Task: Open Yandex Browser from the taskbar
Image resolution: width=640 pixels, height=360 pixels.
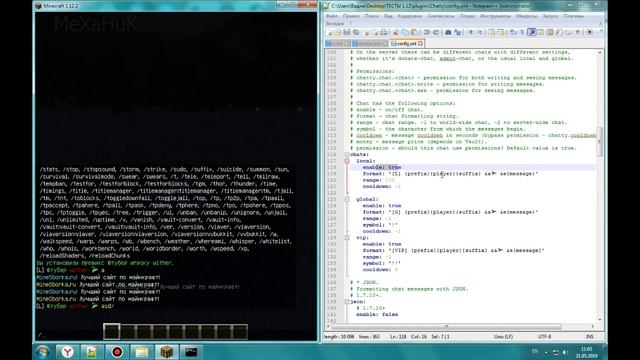Action: coord(67,352)
